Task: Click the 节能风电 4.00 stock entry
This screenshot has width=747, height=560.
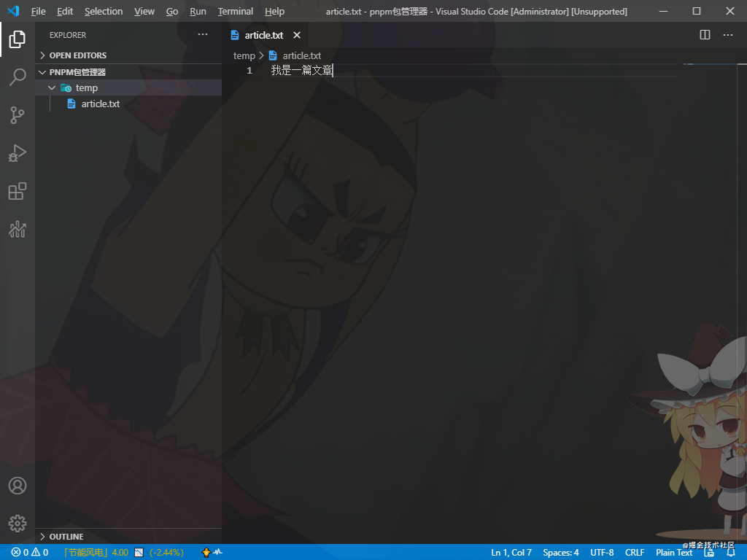Action: (x=96, y=553)
